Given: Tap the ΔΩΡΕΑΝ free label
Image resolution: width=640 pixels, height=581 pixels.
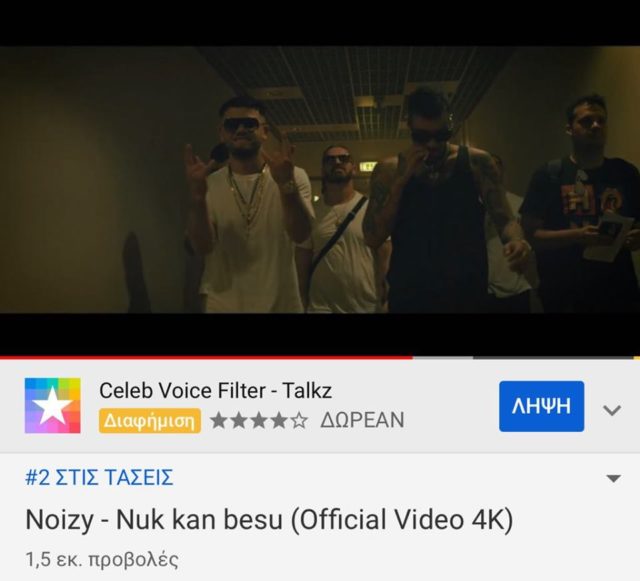Looking at the screenshot, I should (x=362, y=420).
